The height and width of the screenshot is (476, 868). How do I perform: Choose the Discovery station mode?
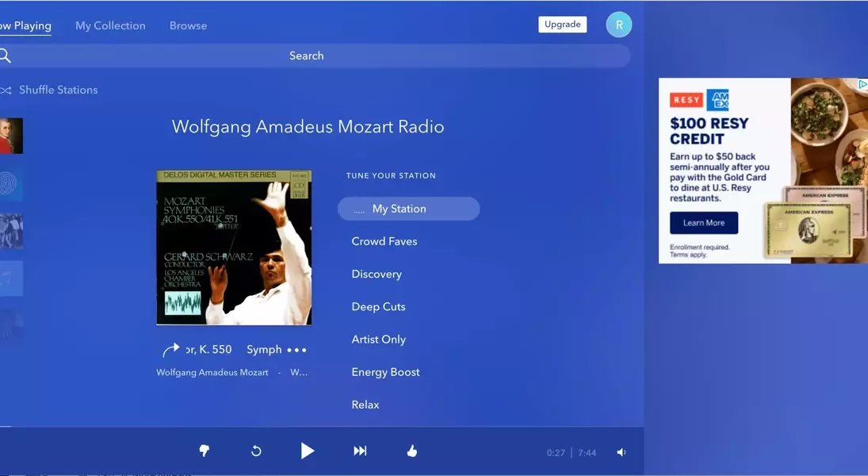coord(377,274)
